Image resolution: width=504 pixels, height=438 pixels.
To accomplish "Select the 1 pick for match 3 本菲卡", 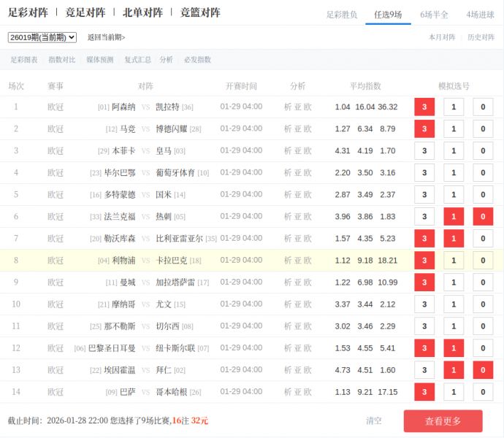I will coord(454,151).
